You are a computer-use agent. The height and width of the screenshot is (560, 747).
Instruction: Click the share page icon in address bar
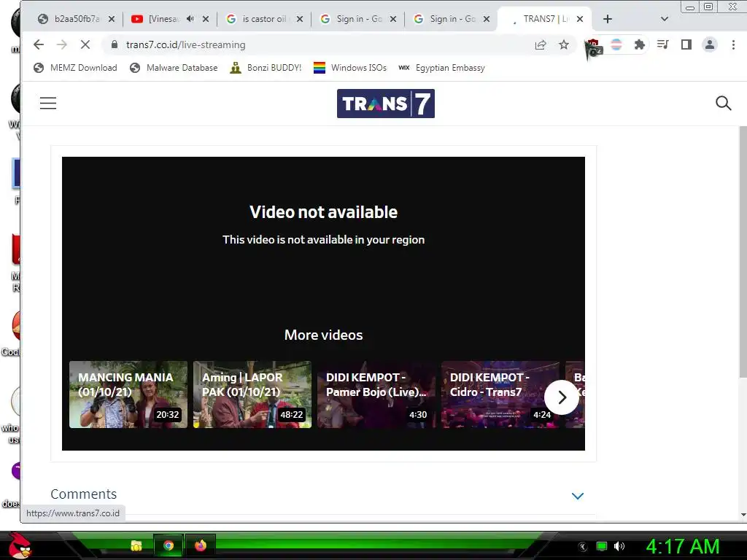[x=541, y=44]
